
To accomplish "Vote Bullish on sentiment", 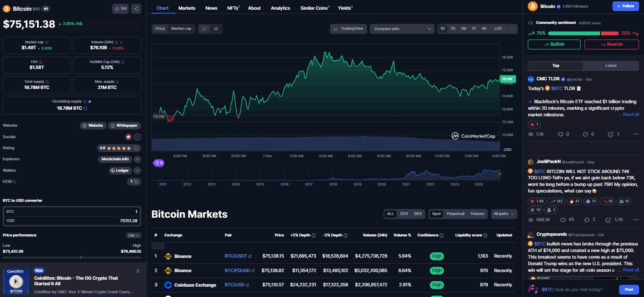I will point(554,44).
